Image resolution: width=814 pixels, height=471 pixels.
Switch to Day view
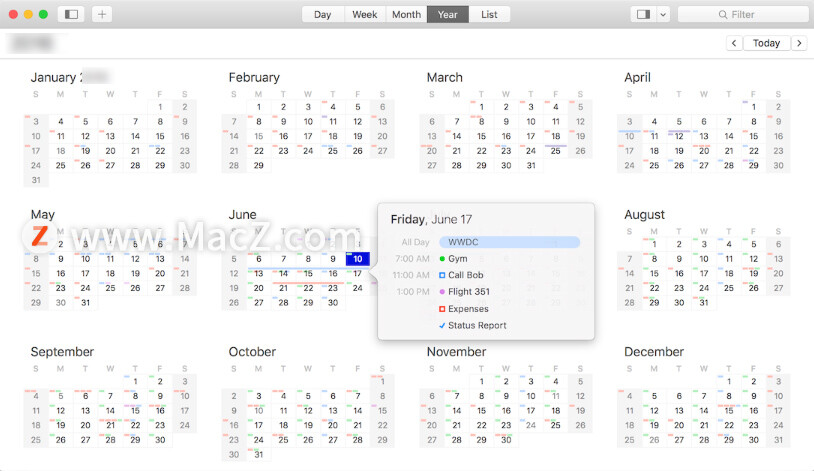(322, 15)
